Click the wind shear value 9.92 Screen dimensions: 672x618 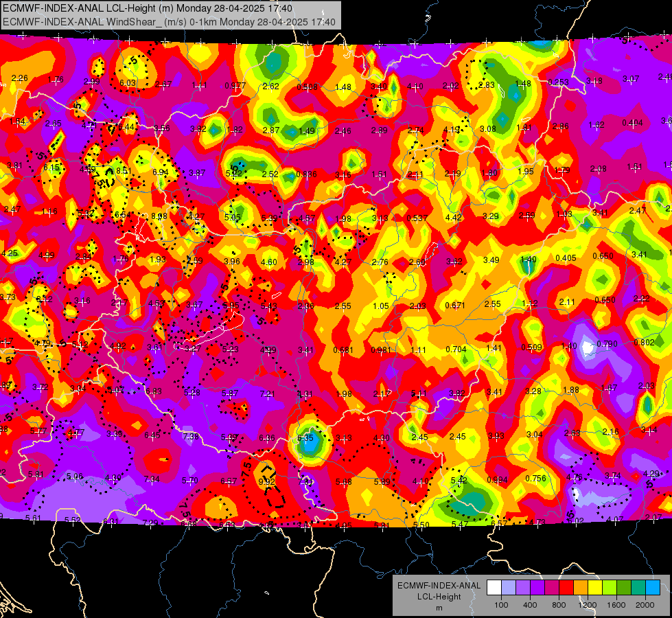pos(266,481)
